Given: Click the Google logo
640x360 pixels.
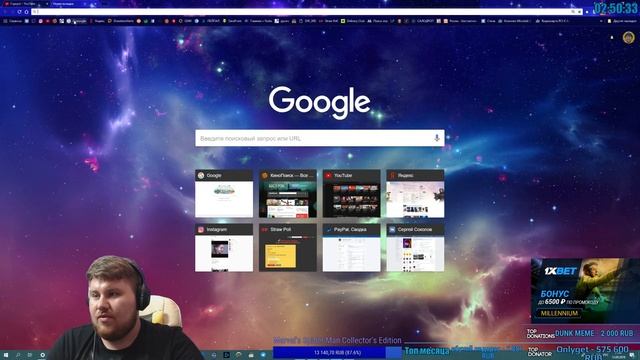Looking at the screenshot, I should tap(320, 102).
